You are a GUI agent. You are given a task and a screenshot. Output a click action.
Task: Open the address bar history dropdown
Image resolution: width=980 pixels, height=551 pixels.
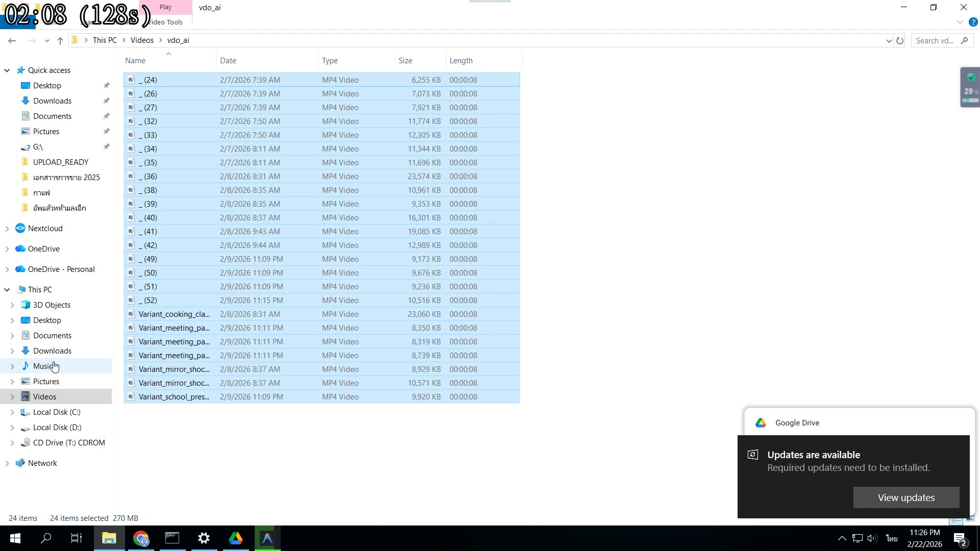click(x=889, y=41)
